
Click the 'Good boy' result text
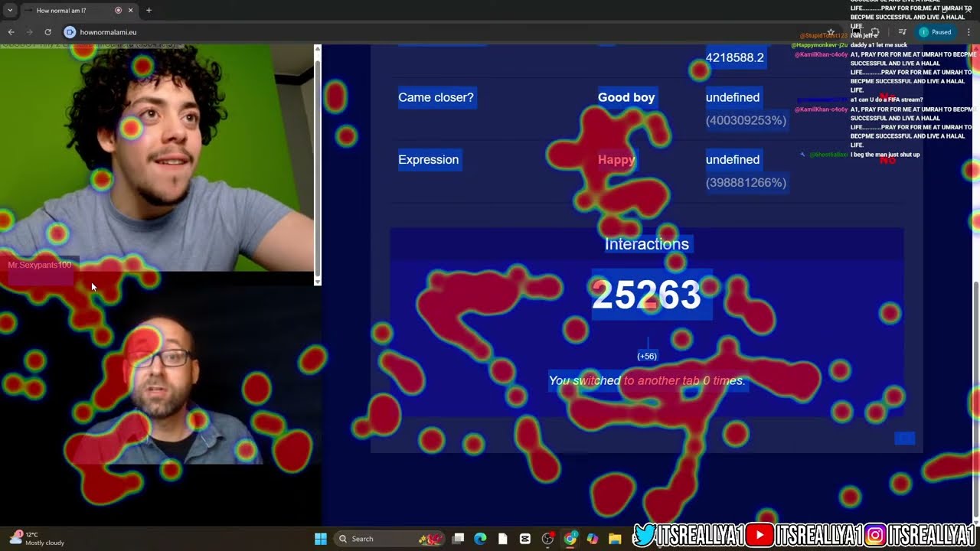[626, 97]
